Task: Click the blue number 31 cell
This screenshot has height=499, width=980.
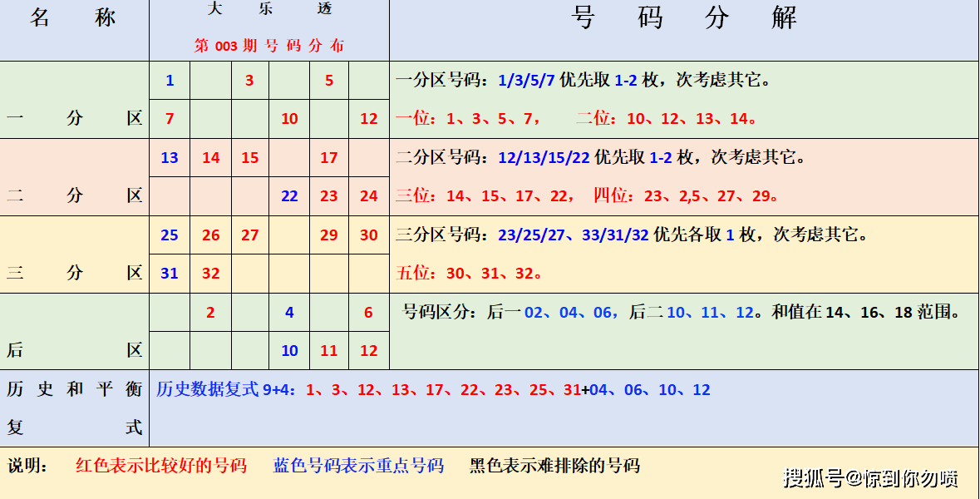Action: (170, 273)
